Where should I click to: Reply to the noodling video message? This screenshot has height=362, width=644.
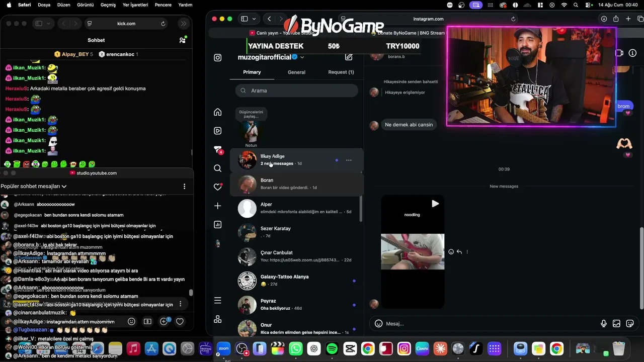tap(459, 252)
